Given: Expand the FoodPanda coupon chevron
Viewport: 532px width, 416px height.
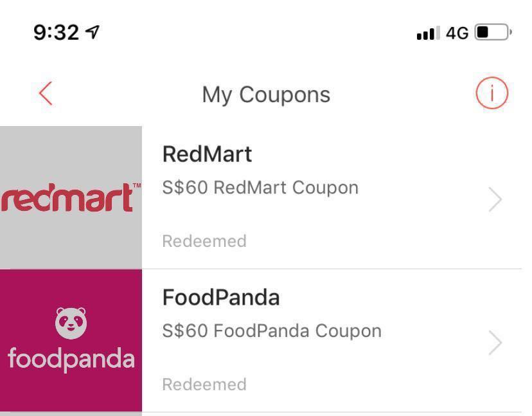Looking at the screenshot, I should click(495, 343).
